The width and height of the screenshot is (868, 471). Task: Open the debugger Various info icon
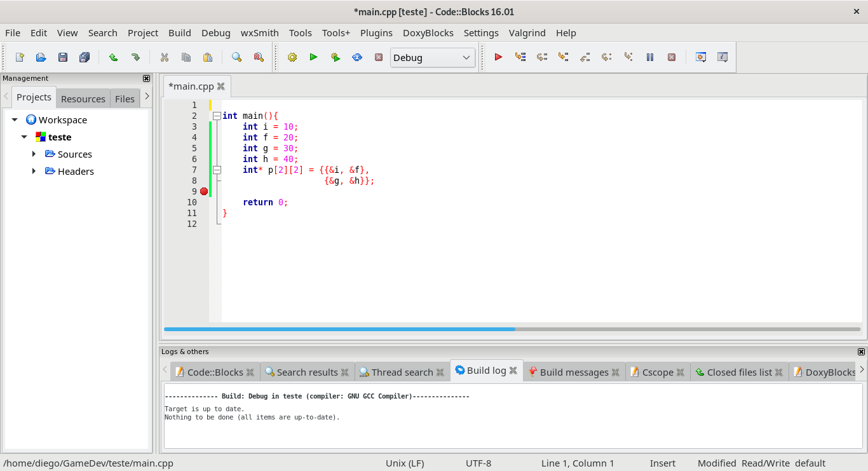(722, 57)
